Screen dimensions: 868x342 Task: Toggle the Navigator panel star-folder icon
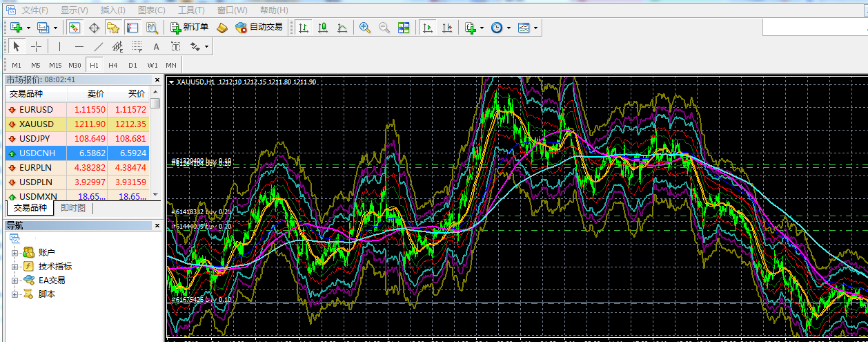tap(113, 28)
